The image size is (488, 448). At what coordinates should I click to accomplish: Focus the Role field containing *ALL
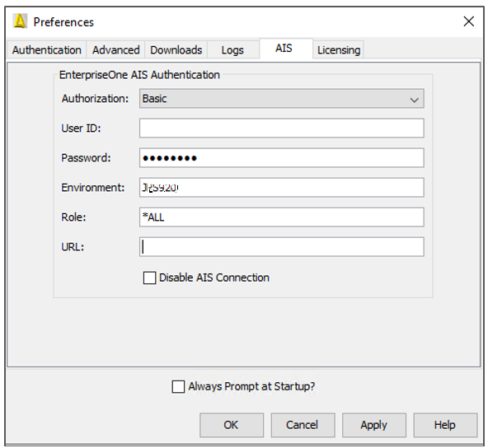(x=282, y=217)
